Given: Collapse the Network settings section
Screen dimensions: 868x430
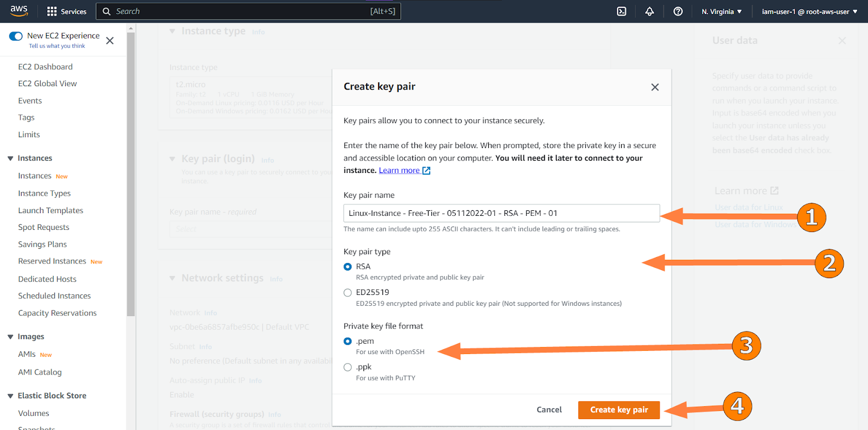Looking at the screenshot, I should 173,278.
